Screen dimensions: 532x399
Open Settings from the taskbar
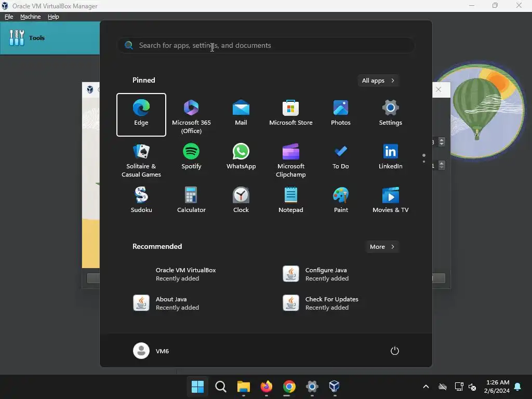click(x=312, y=387)
